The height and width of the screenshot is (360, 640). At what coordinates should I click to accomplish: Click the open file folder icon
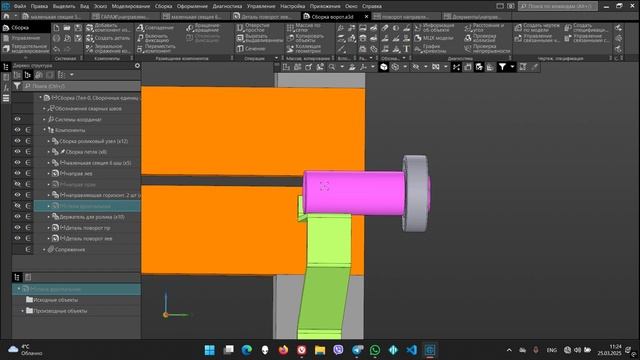coord(67,28)
